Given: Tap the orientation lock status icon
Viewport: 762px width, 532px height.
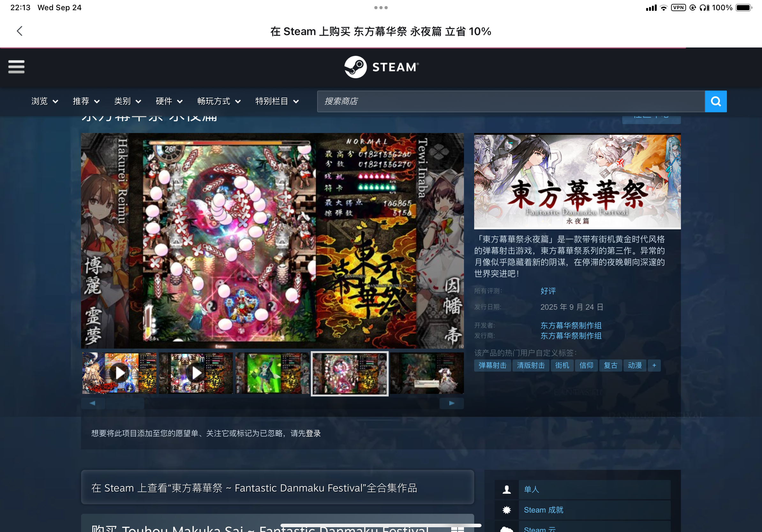Looking at the screenshot, I should click(x=693, y=8).
